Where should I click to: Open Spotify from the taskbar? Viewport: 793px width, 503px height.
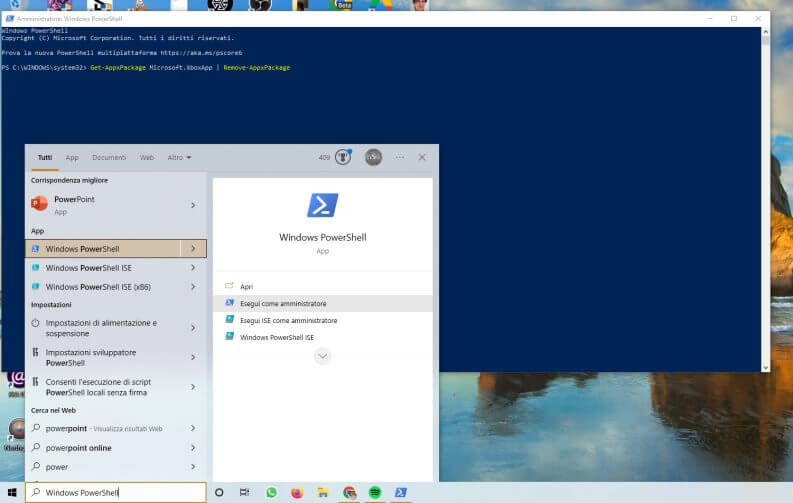point(375,492)
